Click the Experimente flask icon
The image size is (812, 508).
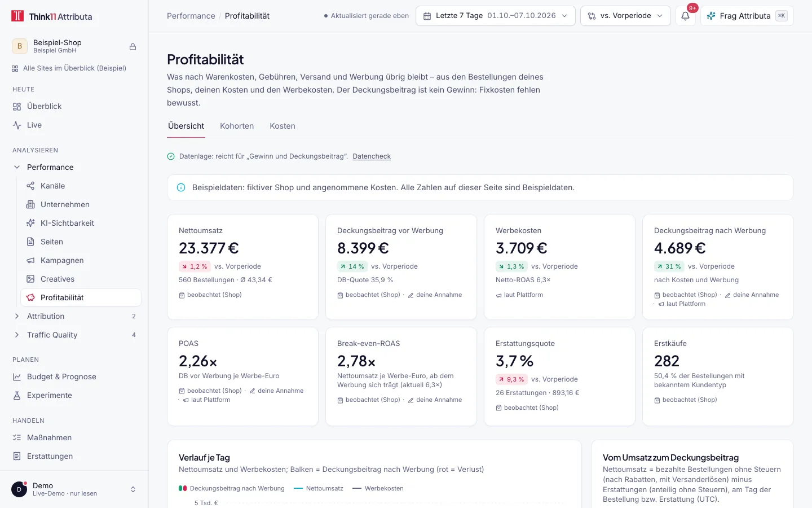17,395
